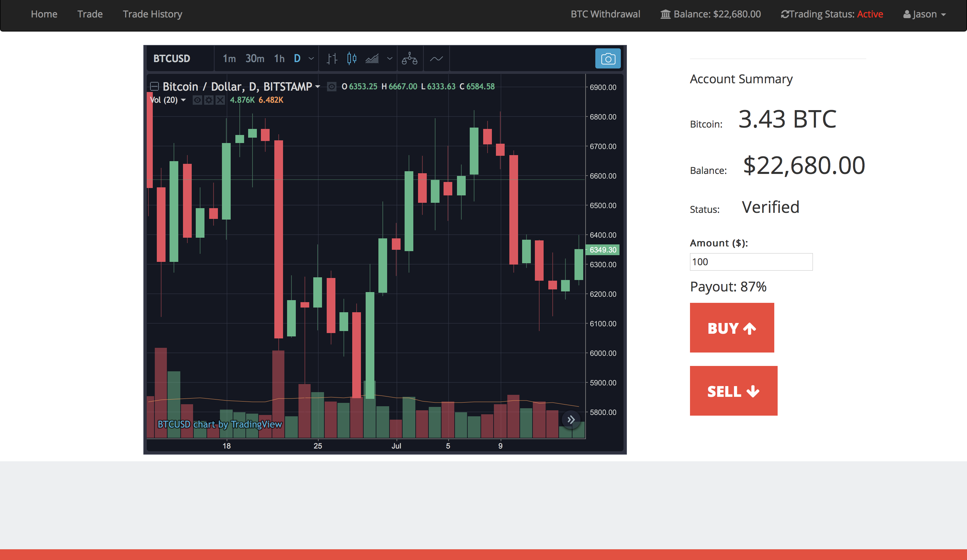967x560 pixels.
Task: Toggle visibility of Bitcoin / Dollar series
Action: [x=331, y=87]
